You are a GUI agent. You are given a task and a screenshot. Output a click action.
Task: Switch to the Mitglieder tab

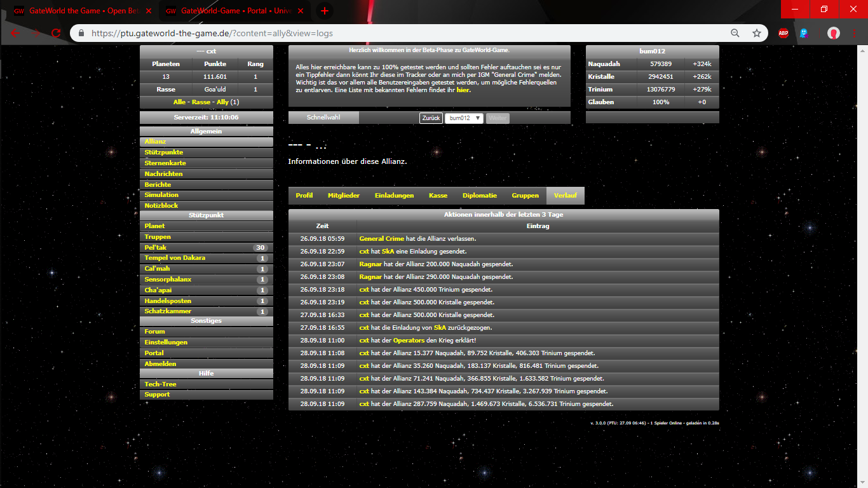pos(343,196)
